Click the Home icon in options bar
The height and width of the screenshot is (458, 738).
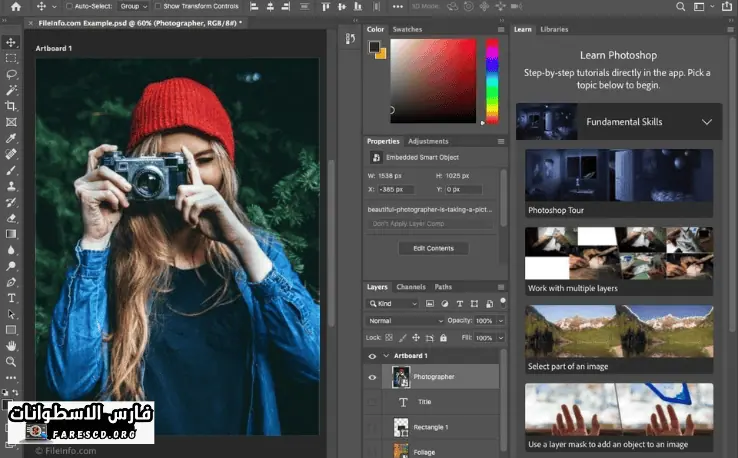pyautogui.click(x=15, y=6)
